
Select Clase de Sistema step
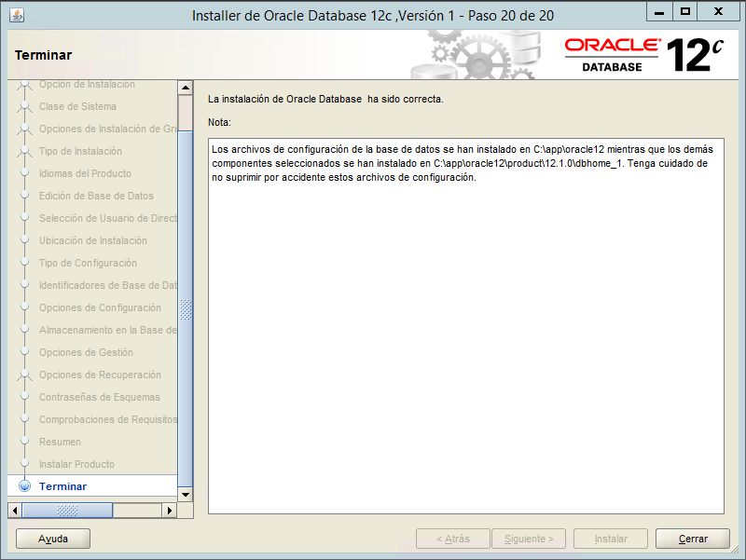[x=77, y=106]
